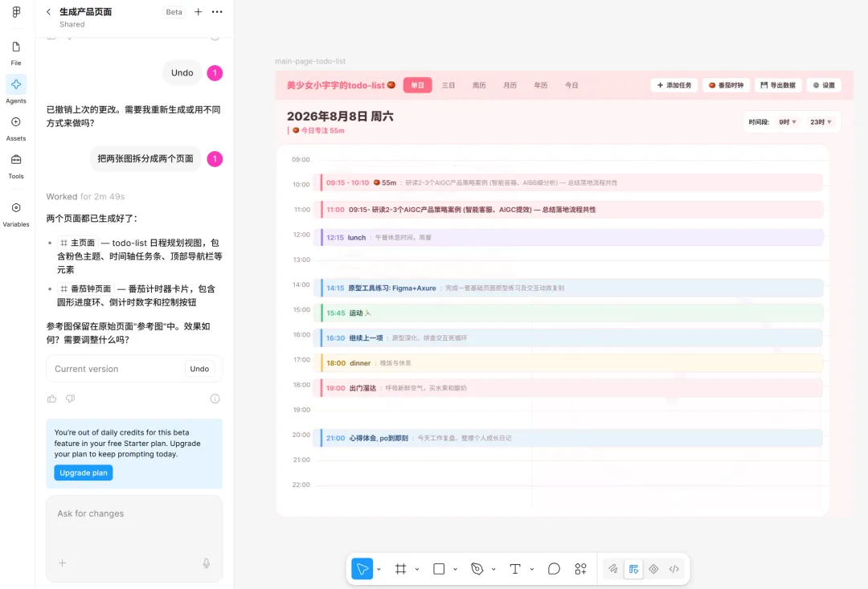Switch to Draw mode in toolbar
Viewport: 868px width, 589px height.
click(612, 569)
